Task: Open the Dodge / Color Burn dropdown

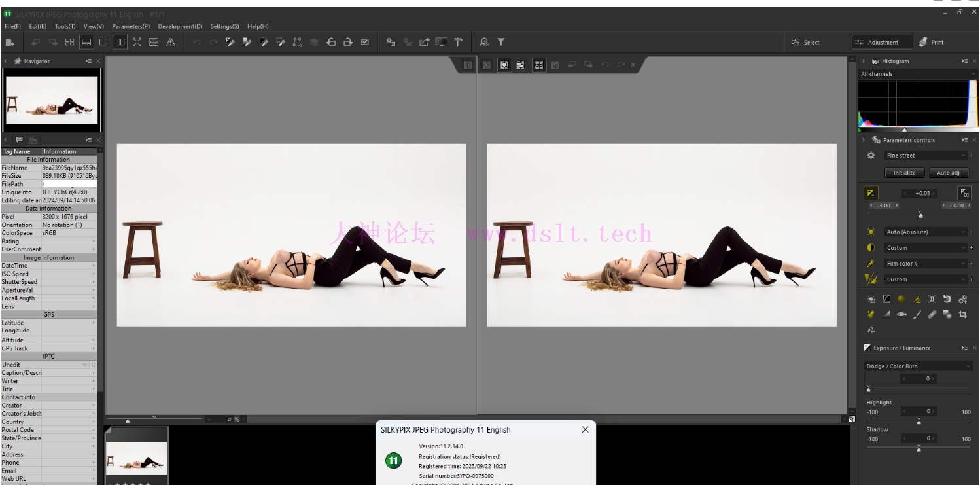Action: point(918,367)
